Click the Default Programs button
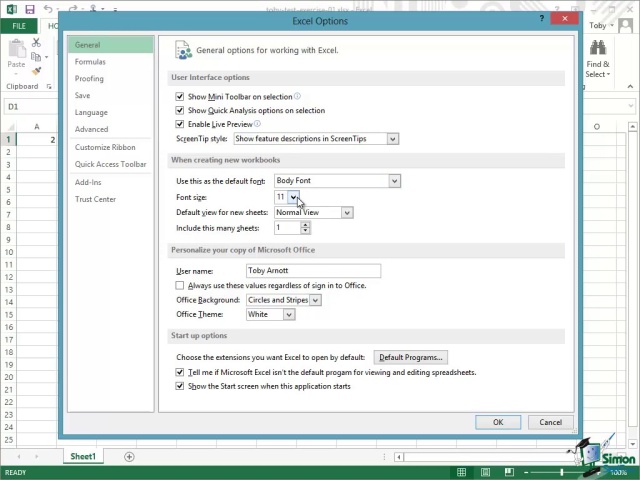The image size is (640, 480). coord(411,357)
